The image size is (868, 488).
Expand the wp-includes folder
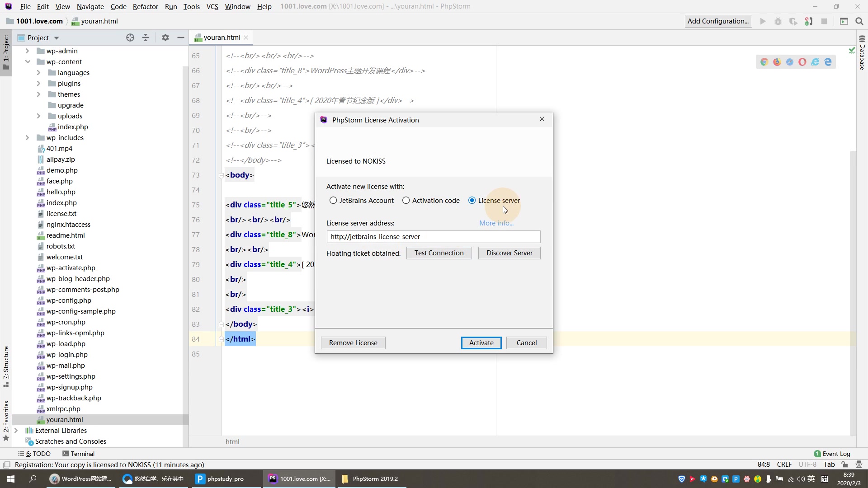coord(27,138)
